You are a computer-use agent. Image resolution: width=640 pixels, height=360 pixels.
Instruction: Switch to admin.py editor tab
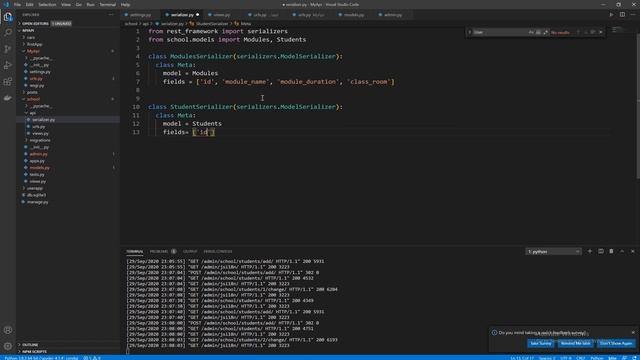pos(393,15)
